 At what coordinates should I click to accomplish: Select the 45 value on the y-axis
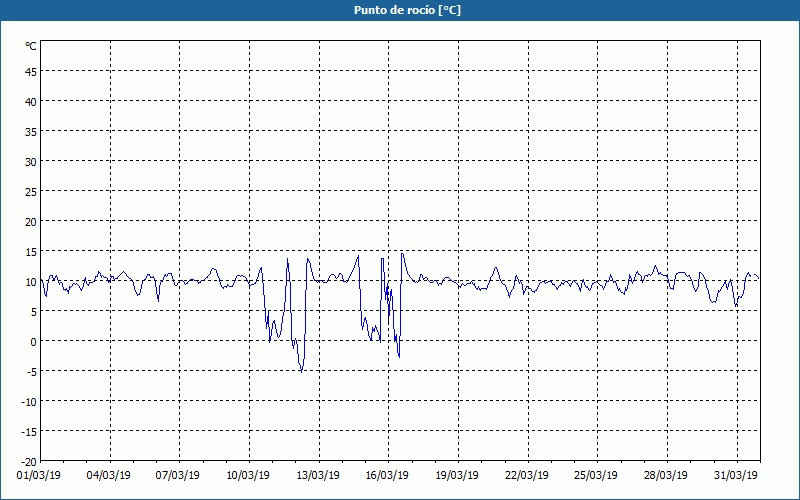(x=31, y=71)
